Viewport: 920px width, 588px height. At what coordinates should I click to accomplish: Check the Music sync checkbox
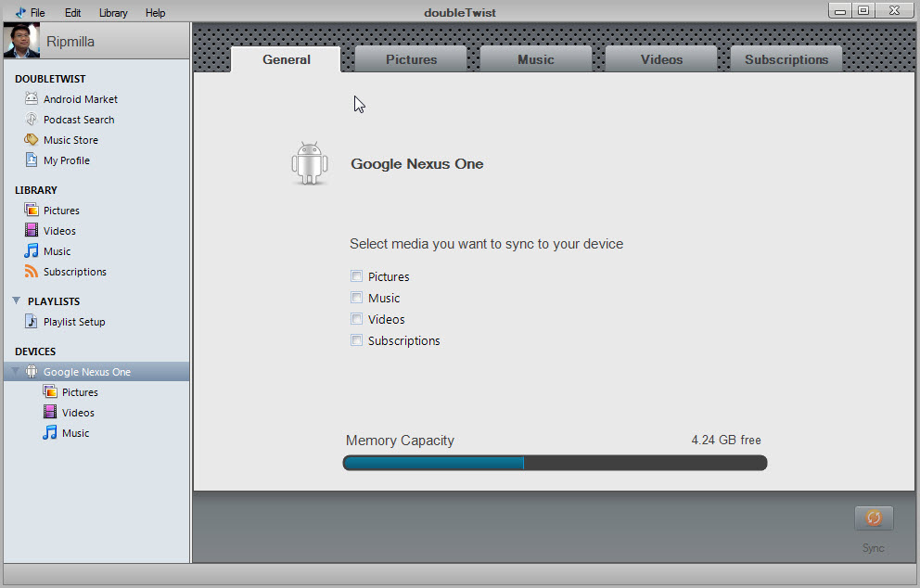point(356,298)
